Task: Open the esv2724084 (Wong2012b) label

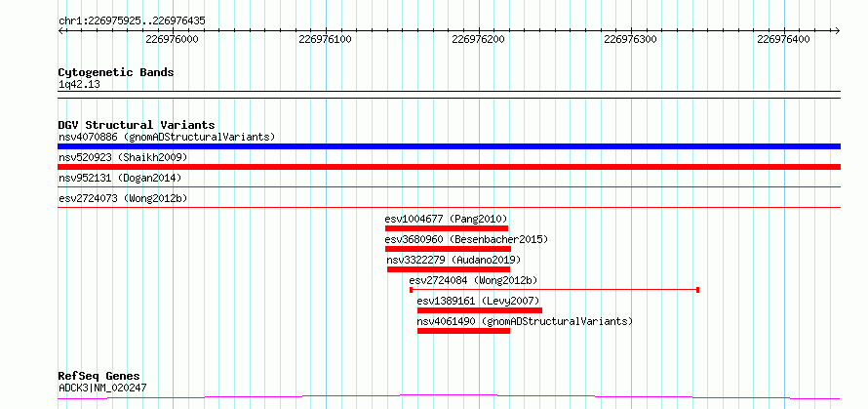Action: pos(473,280)
